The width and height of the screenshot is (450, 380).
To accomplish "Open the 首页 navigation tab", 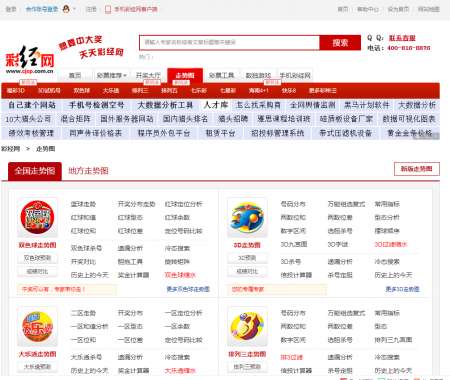I will pos(75,76).
